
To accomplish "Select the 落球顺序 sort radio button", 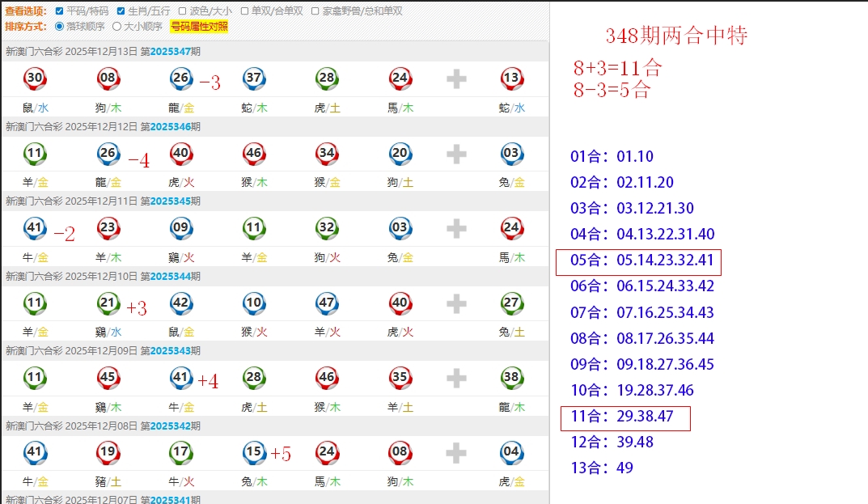I will [59, 26].
